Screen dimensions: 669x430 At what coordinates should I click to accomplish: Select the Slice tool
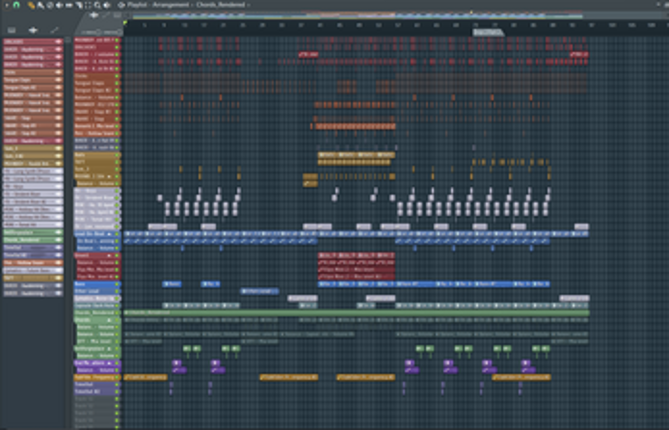79,5
